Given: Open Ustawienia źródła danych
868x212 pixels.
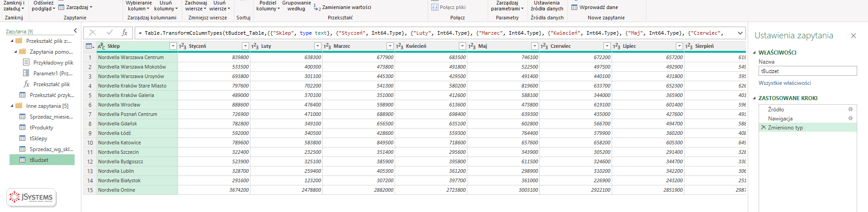Looking at the screenshot, I should point(547,6).
